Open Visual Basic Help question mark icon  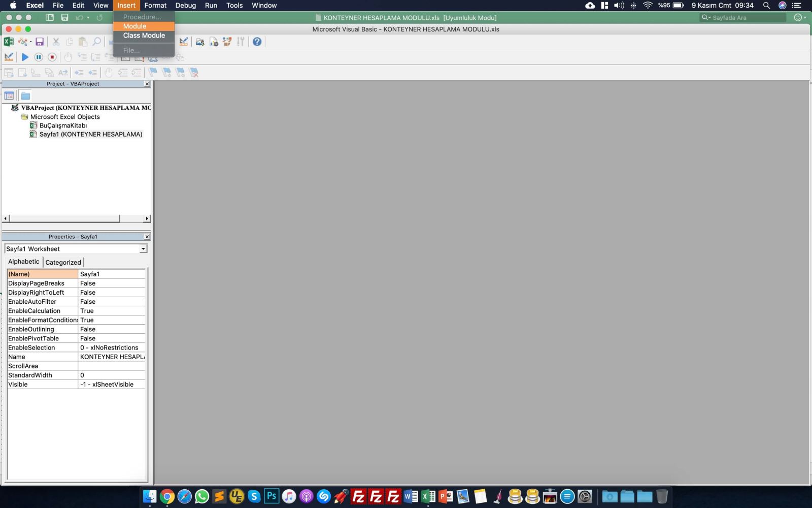point(257,42)
